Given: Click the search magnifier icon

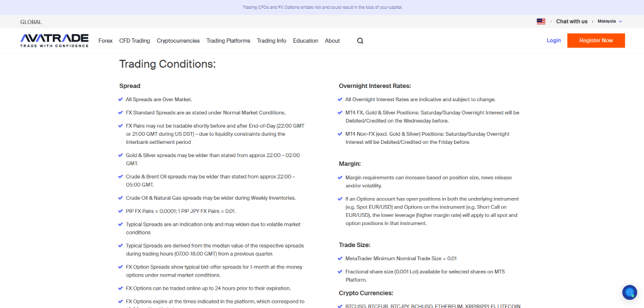Looking at the screenshot, I should 360,41.
